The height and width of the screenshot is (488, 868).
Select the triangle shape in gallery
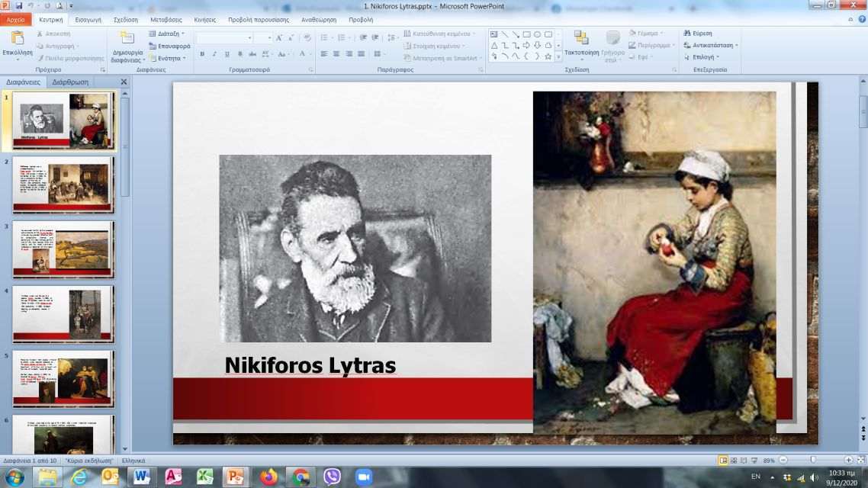[494, 46]
